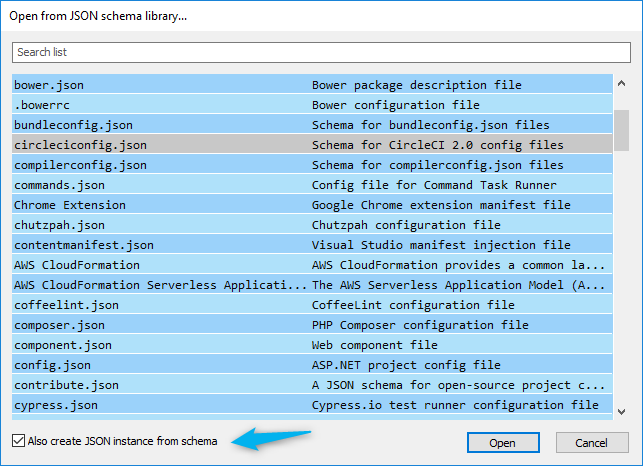Click the Open button
Image resolution: width=643 pixels, height=466 pixels.
(x=503, y=443)
